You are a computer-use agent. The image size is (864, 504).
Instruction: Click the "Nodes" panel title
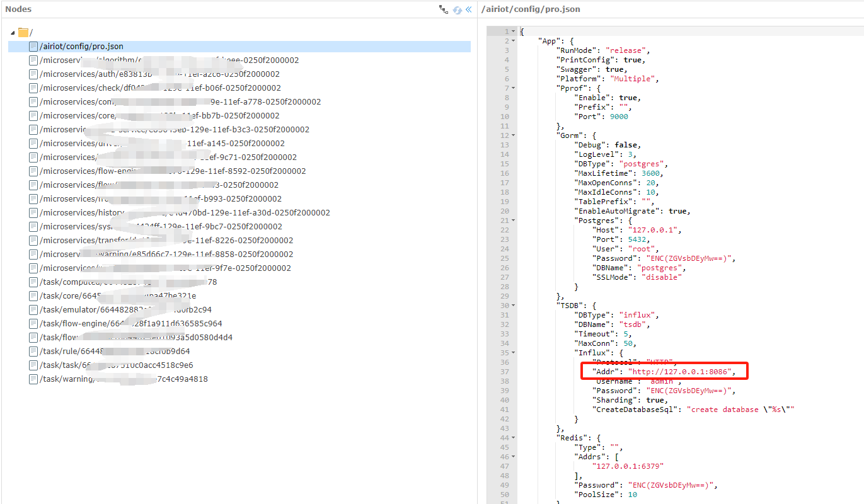click(x=18, y=9)
